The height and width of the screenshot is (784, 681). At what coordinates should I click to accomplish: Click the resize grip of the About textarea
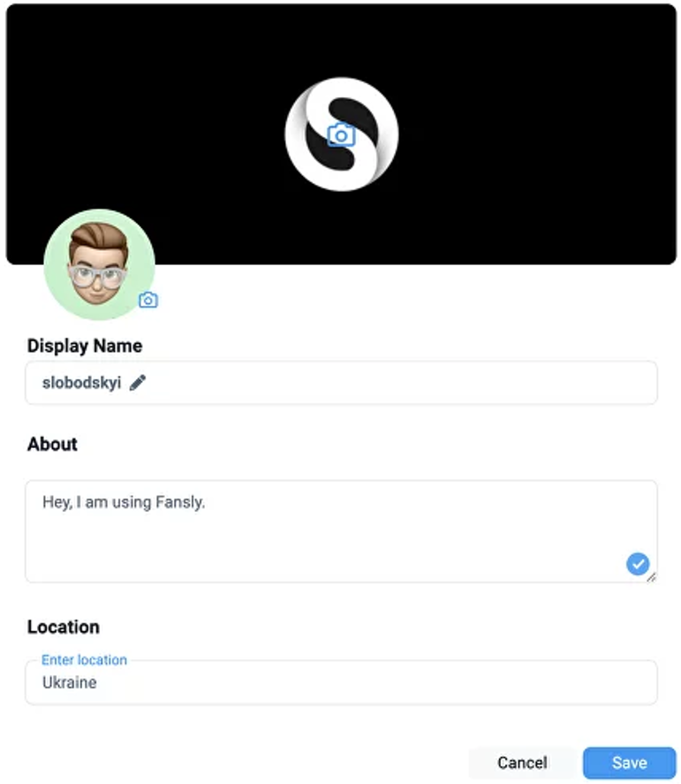tap(652, 577)
